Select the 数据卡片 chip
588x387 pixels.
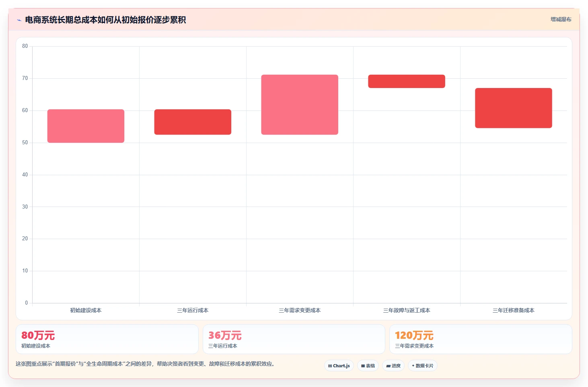coord(423,366)
